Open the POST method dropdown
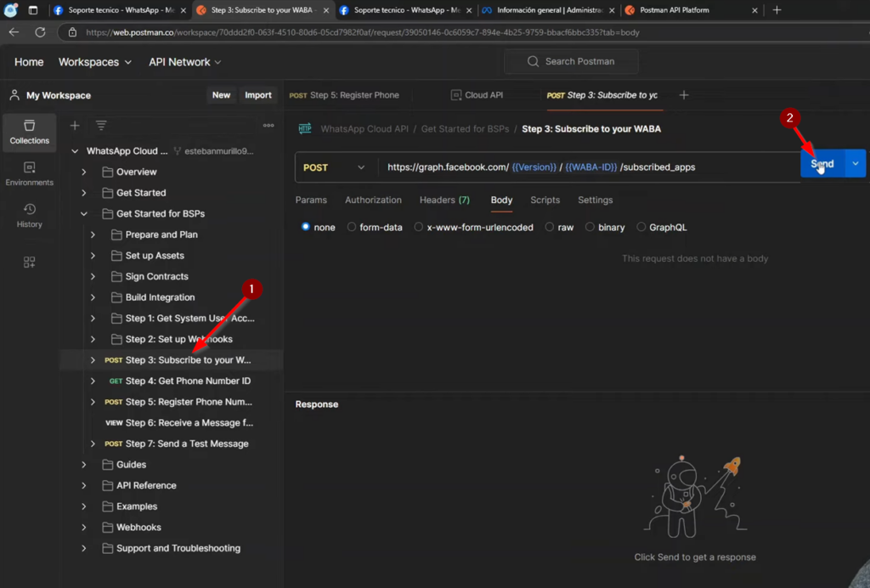Viewport: 870px width, 588px height. tap(334, 167)
